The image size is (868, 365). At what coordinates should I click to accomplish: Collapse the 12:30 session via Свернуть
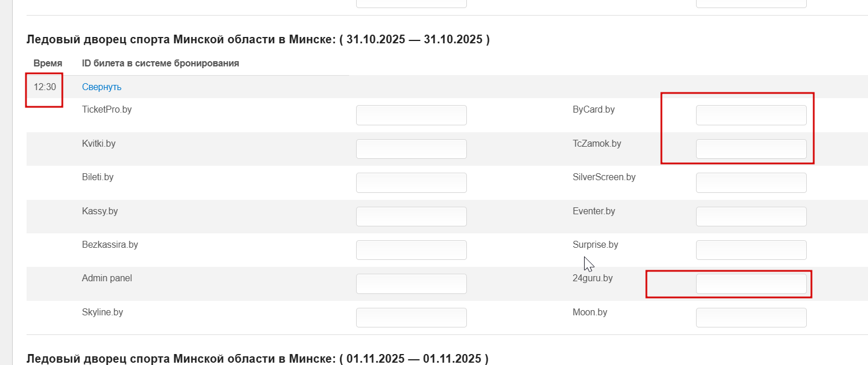pyautogui.click(x=102, y=87)
